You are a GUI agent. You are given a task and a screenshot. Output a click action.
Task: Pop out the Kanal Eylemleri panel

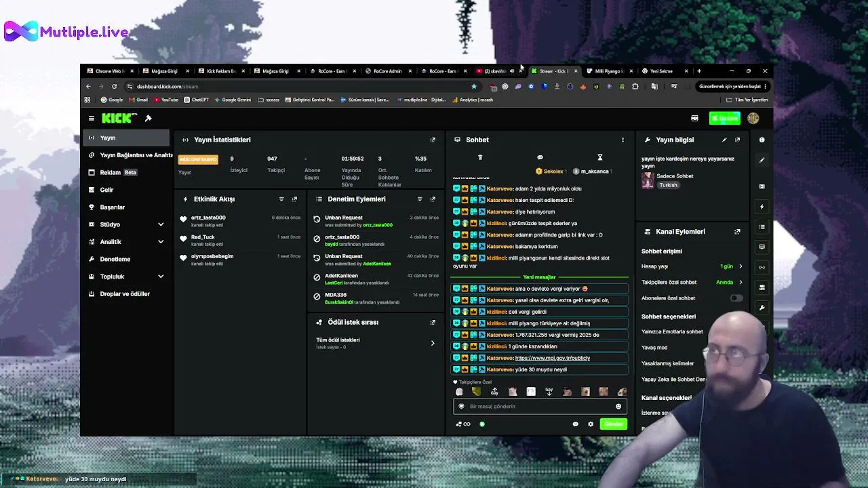pyautogui.click(x=737, y=232)
